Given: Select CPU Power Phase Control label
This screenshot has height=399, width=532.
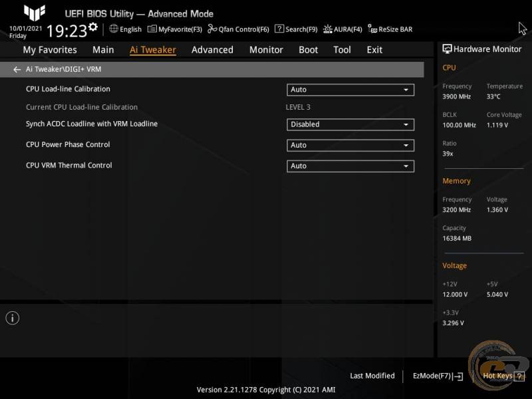Looking at the screenshot, I should tap(68, 144).
